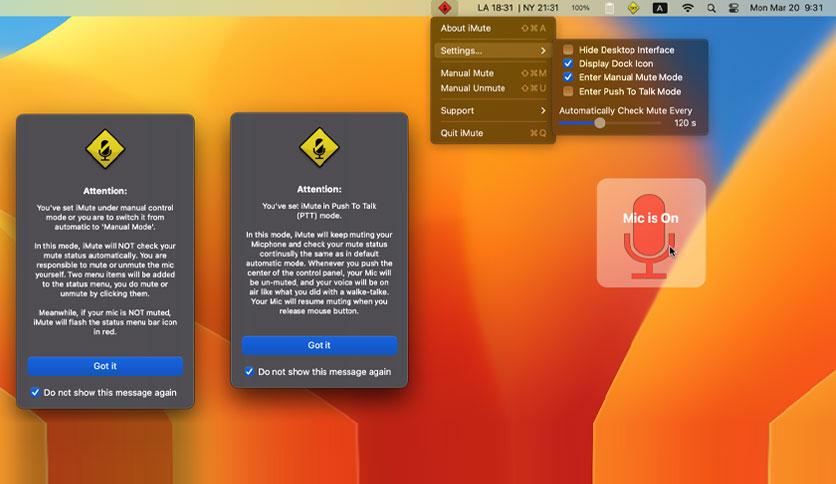Uncheck 'Do not show this message again' in PTT dialog

(x=249, y=372)
